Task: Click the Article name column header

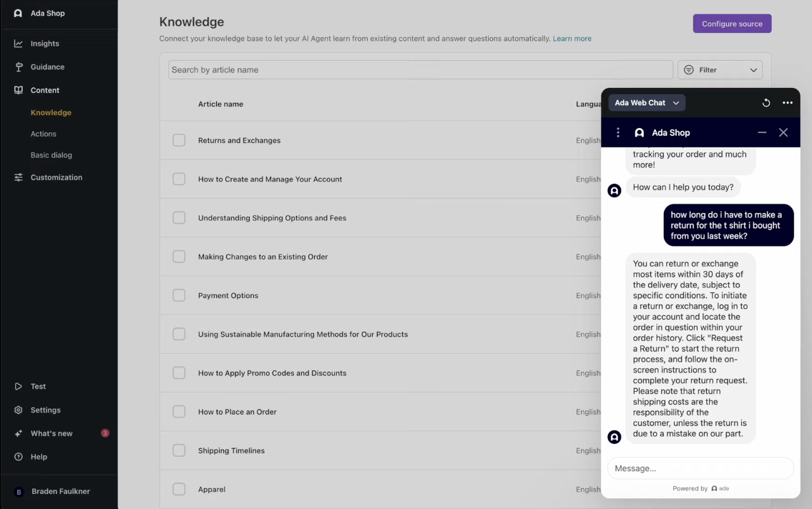Action: (x=220, y=104)
